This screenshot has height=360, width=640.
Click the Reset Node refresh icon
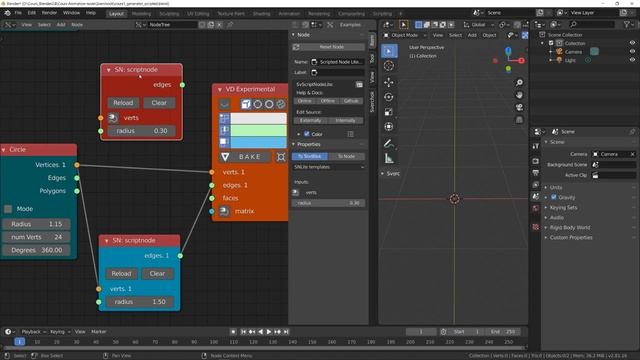click(x=296, y=47)
